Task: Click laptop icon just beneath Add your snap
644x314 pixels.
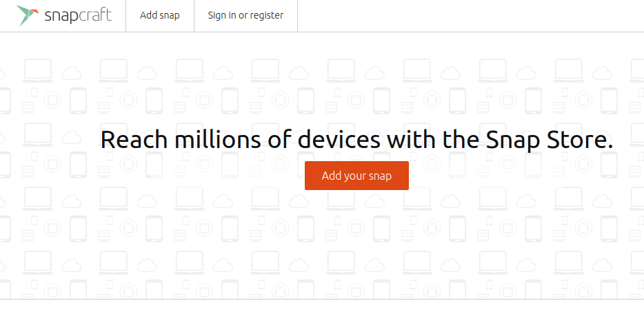Action: pos(341,199)
